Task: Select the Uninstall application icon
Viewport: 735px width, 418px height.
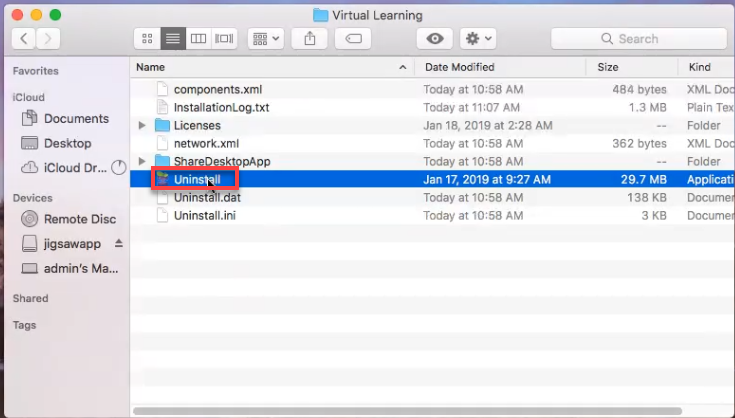Action: pyautogui.click(x=162, y=179)
